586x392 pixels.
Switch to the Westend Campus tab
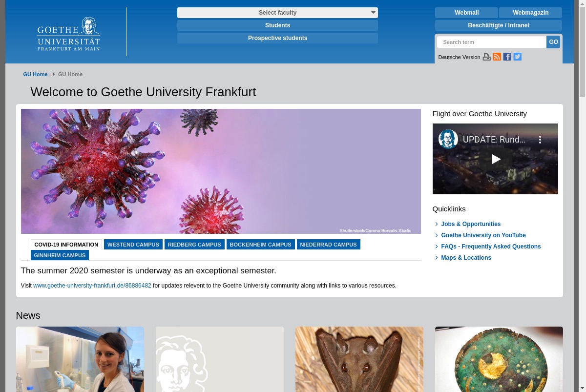tap(133, 245)
